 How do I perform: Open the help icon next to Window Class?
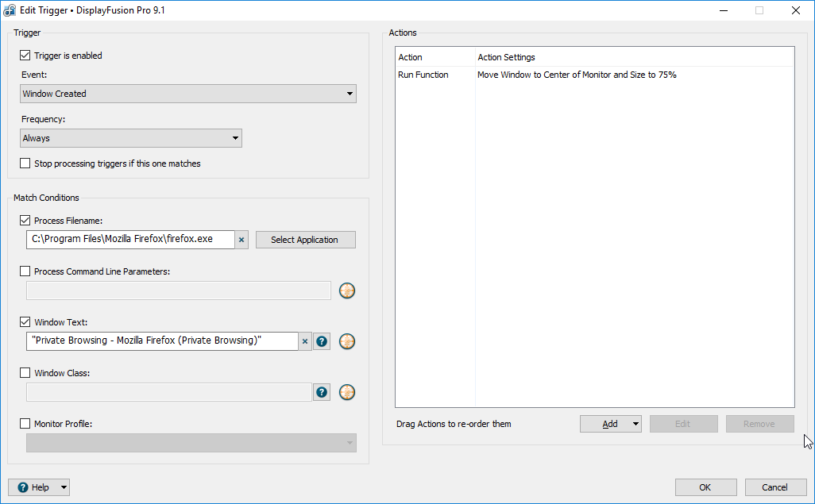[x=322, y=392]
